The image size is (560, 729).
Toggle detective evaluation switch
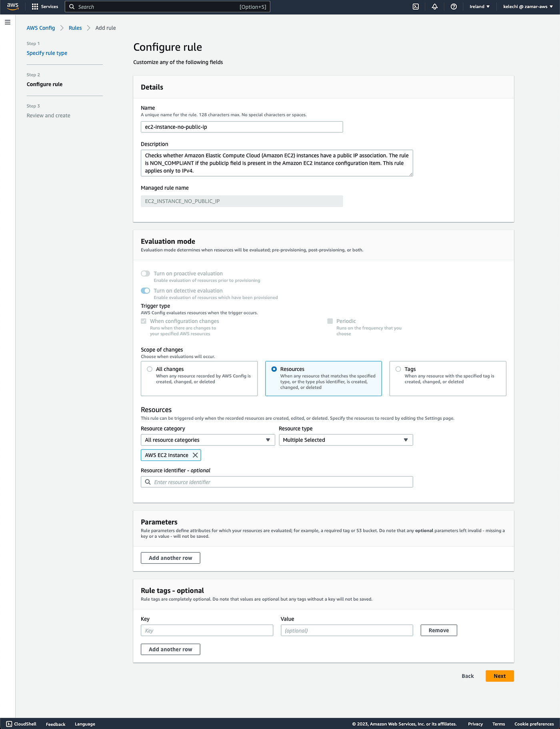[x=145, y=291]
